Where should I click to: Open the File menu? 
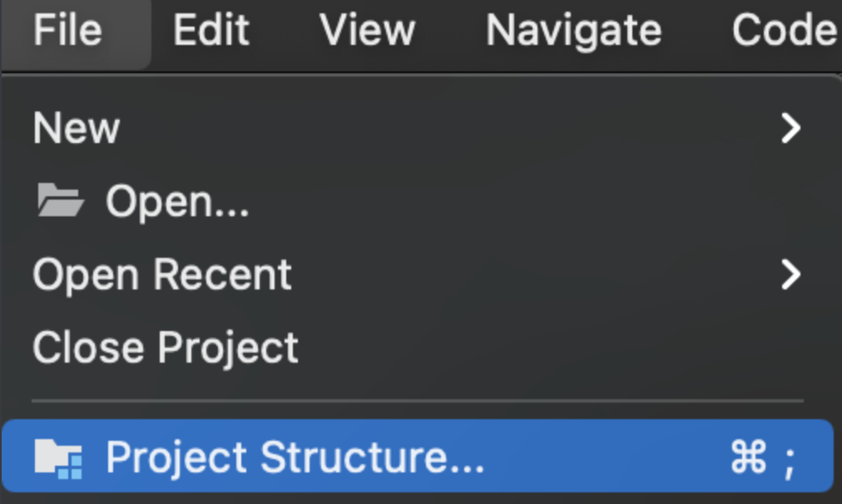tap(69, 32)
